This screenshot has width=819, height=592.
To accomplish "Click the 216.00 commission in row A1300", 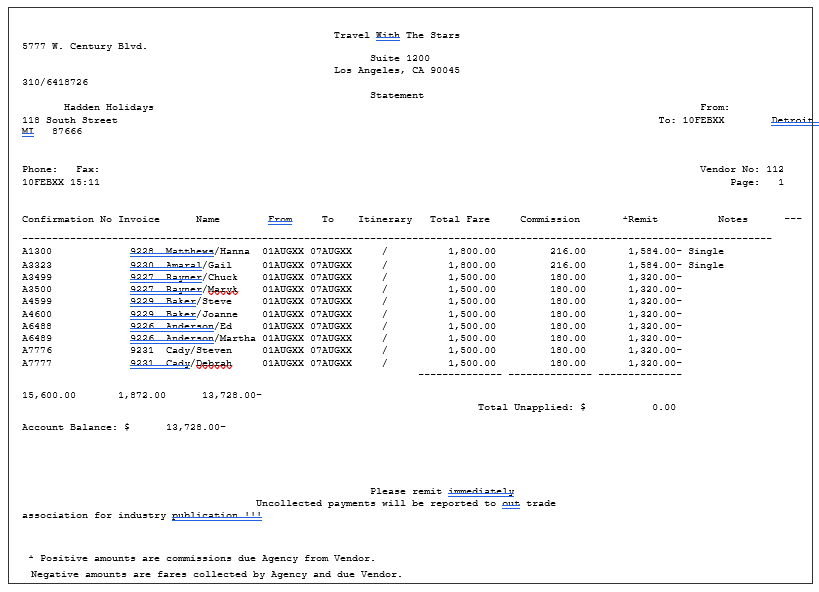I will coord(568,251).
